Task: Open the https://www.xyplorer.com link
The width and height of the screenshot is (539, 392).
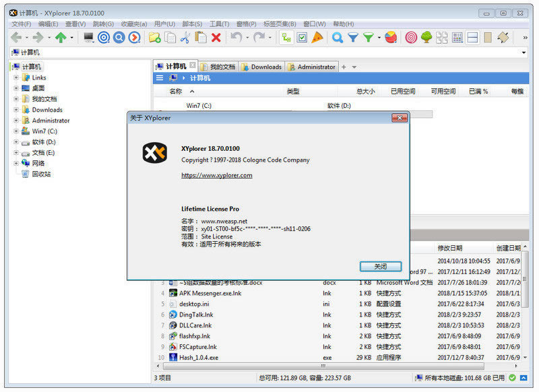Action: (216, 175)
